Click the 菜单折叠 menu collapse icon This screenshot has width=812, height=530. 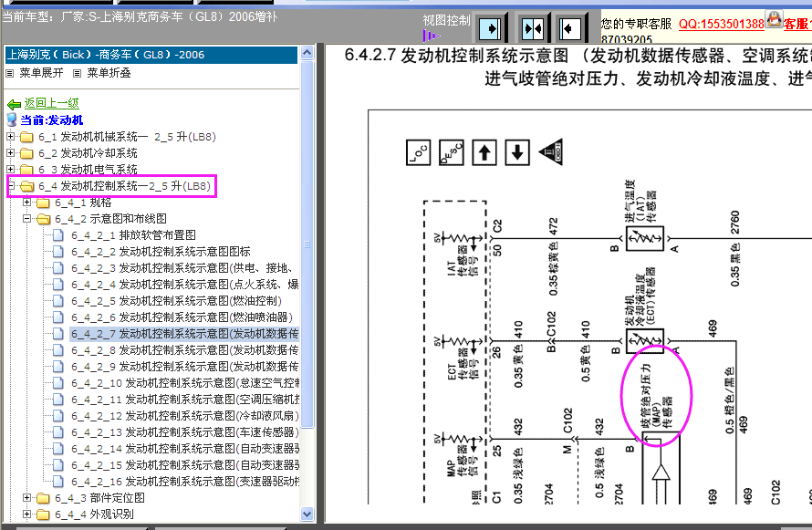(78, 74)
